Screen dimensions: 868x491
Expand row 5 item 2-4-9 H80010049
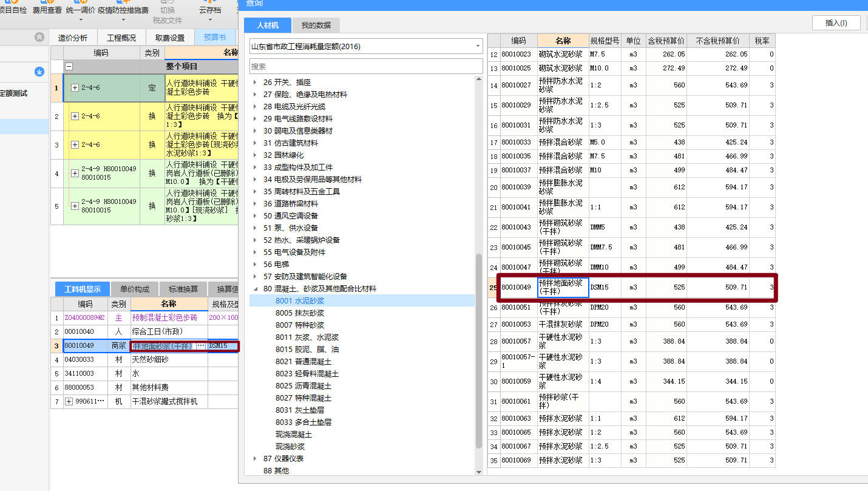(75, 206)
